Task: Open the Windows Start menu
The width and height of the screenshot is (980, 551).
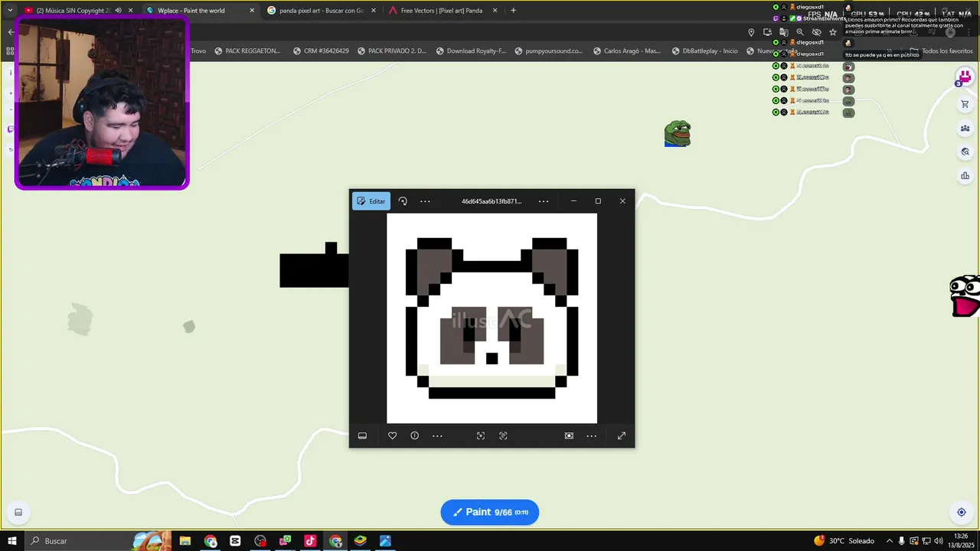Action: [12, 541]
